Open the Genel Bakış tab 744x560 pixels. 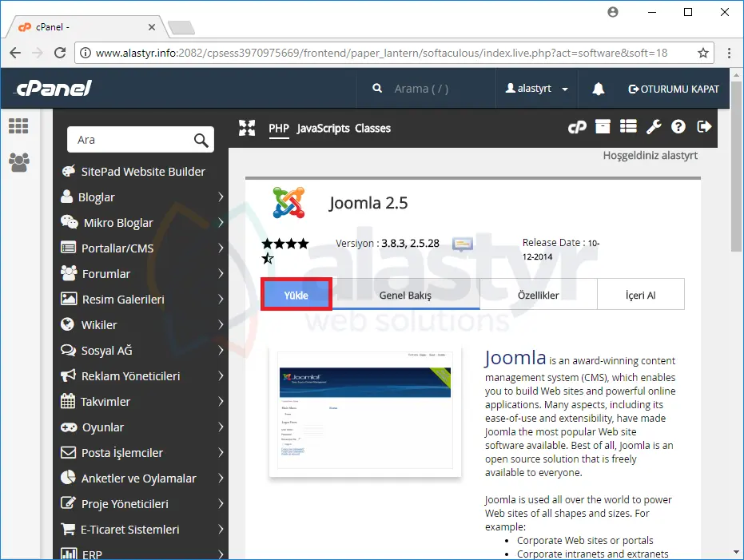click(x=406, y=295)
